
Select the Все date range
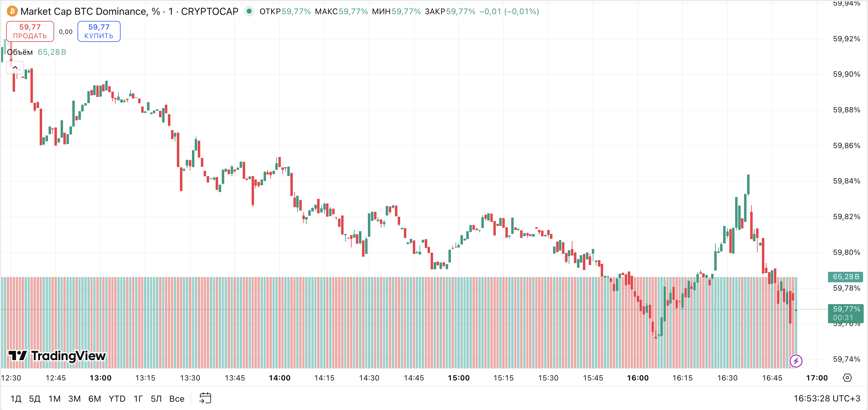click(x=177, y=398)
